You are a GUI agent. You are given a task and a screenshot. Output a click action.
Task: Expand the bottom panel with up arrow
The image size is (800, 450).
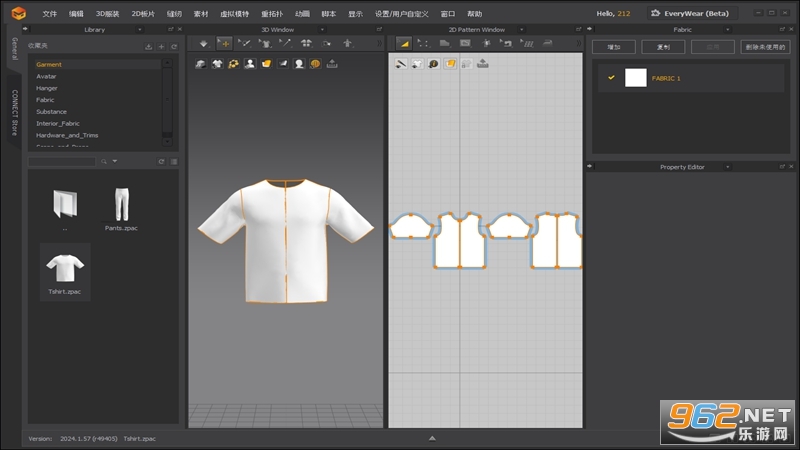(x=432, y=438)
